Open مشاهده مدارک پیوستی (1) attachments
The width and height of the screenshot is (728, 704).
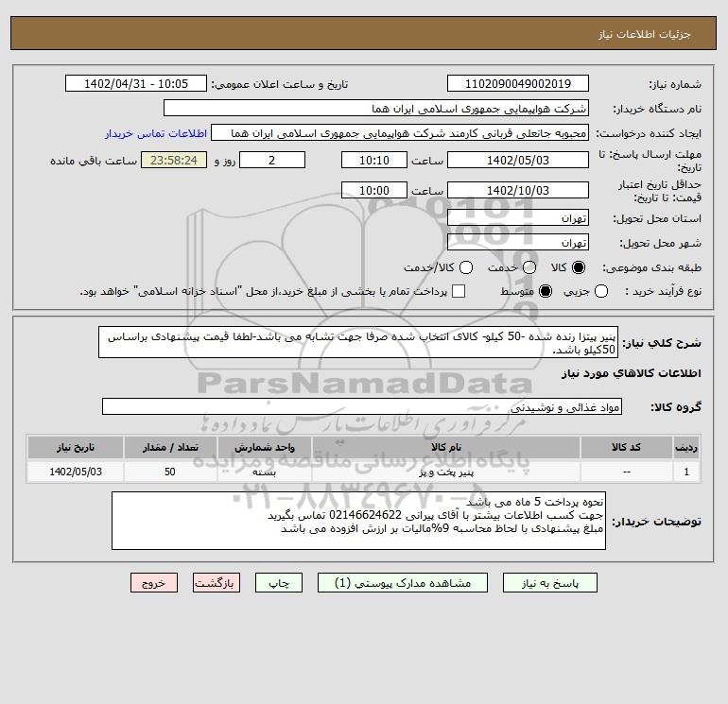pos(403,583)
